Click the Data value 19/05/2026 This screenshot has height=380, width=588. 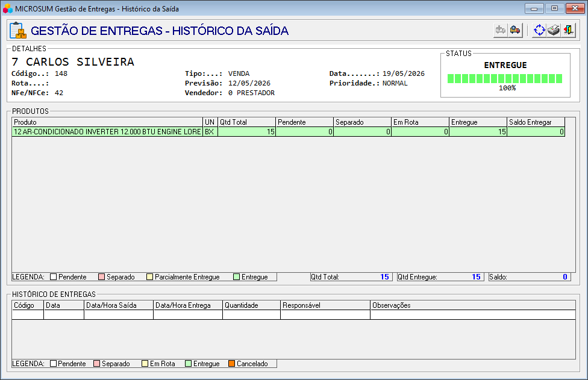pyautogui.click(x=404, y=73)
